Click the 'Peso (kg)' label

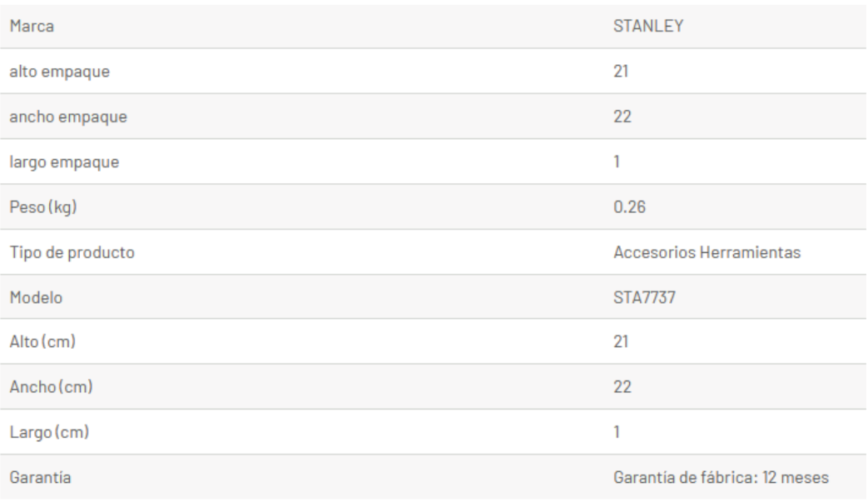42,206
